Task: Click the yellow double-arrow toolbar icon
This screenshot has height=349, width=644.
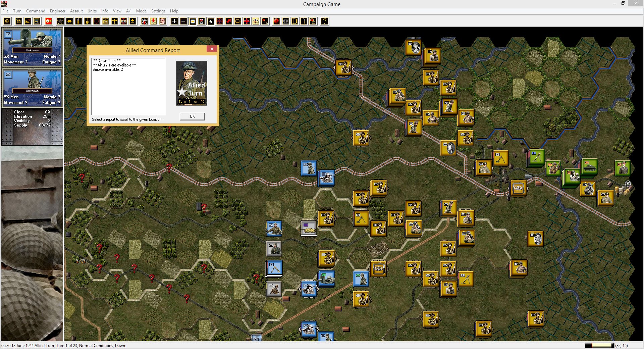Action: pos(69,21)
